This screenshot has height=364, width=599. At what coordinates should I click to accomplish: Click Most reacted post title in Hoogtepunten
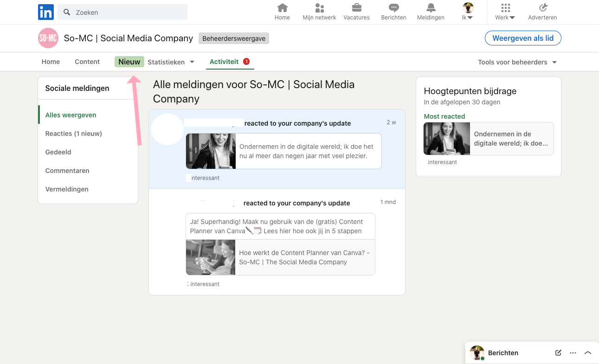coord(511,139)
